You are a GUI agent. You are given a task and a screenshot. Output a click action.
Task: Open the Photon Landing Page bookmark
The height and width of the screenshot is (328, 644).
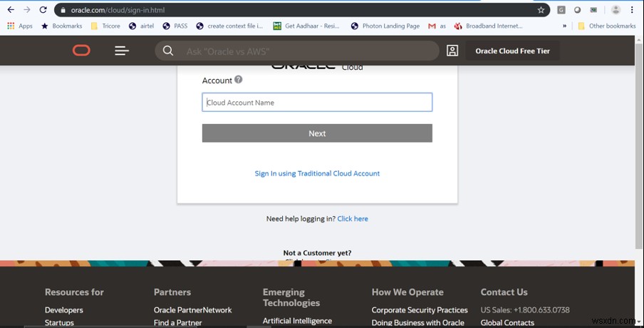tap(385, 26)
